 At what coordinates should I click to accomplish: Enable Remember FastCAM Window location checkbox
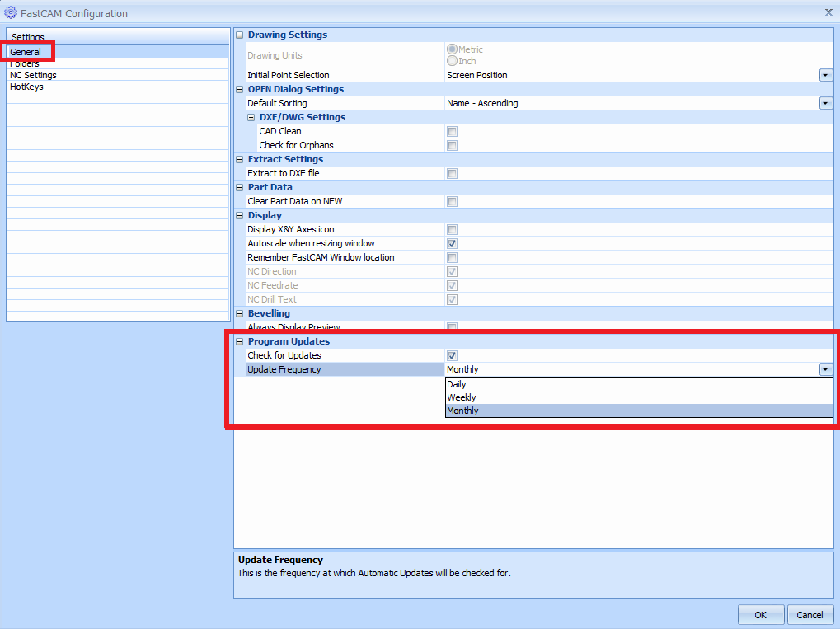pos(452,258)
